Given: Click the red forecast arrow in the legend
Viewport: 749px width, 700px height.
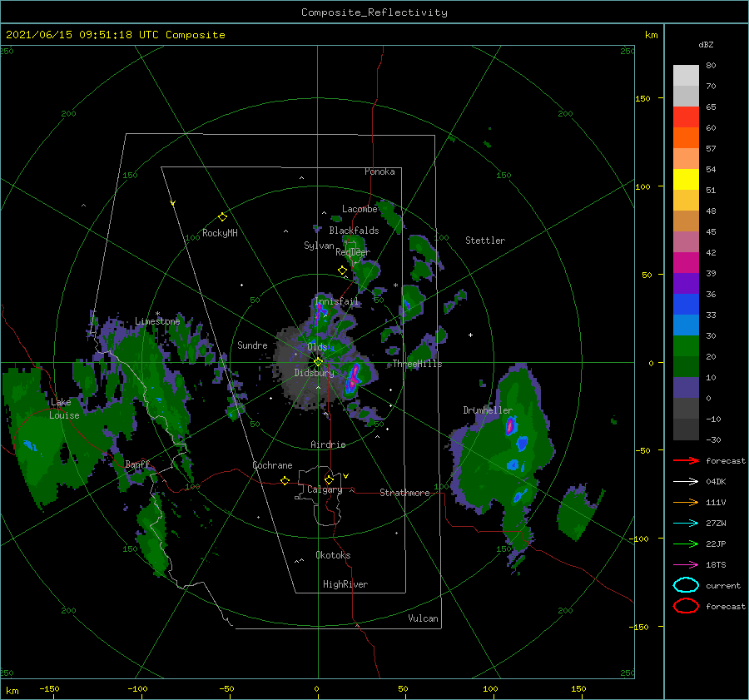Looking at the screenshot, I should (686, 460).
